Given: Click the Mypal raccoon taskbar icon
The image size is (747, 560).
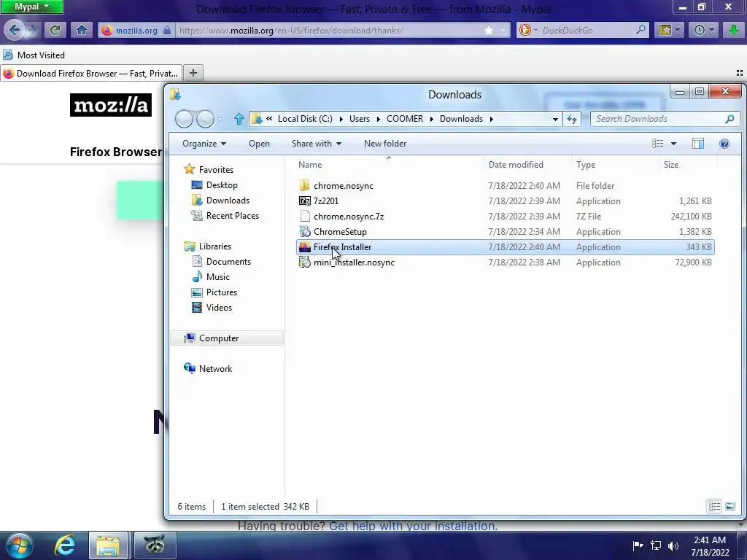Looking at the screenshot, I should tap(155, 545).
